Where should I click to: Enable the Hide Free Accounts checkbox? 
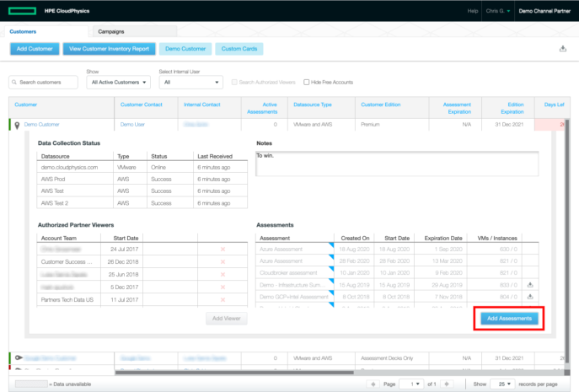[x=307, y=83]
